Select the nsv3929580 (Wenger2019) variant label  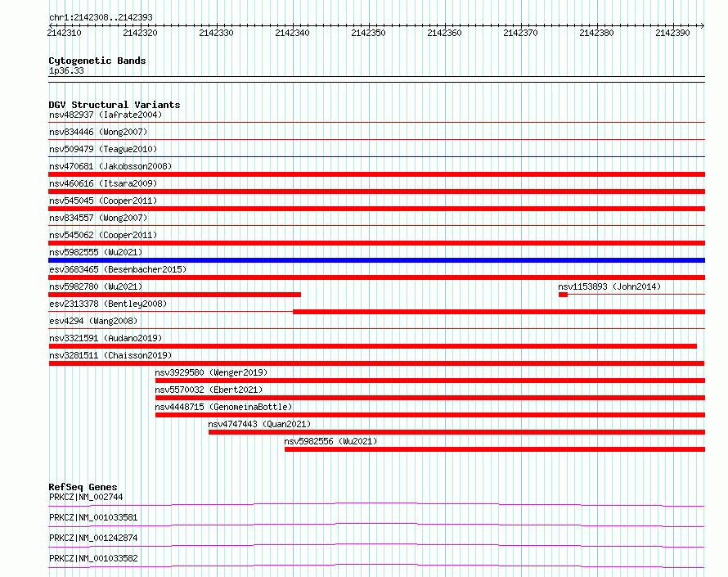211,372
